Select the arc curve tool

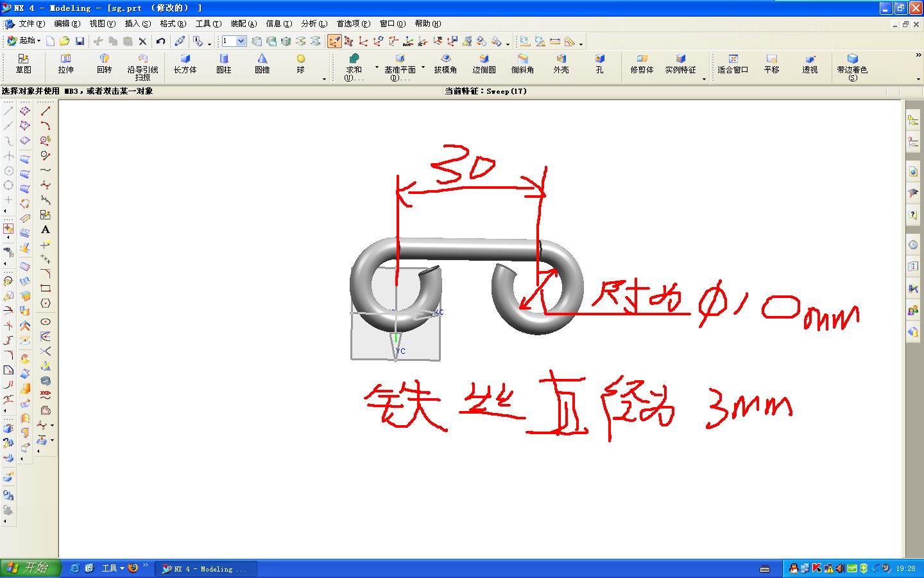pyautogui.click(x=45, y=126)
